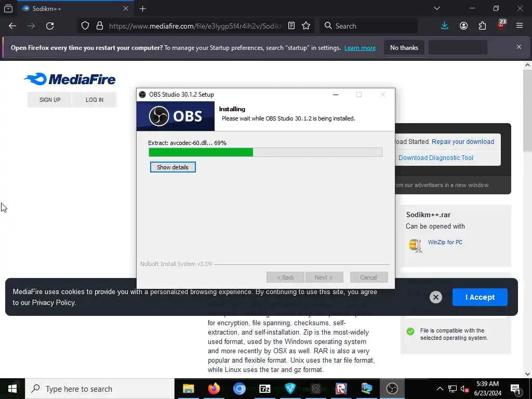Open the WinZip for PC link

[x=445, y=242]
